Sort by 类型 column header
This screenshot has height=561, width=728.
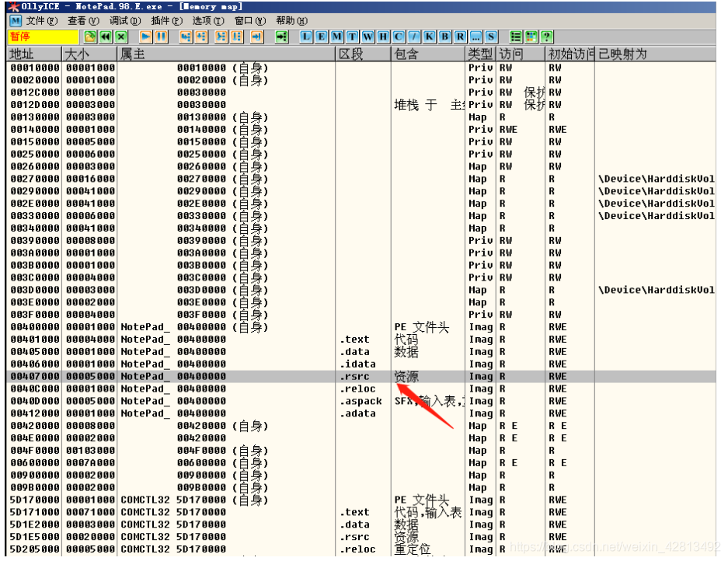pyautogui.click(x=481, y=54)
